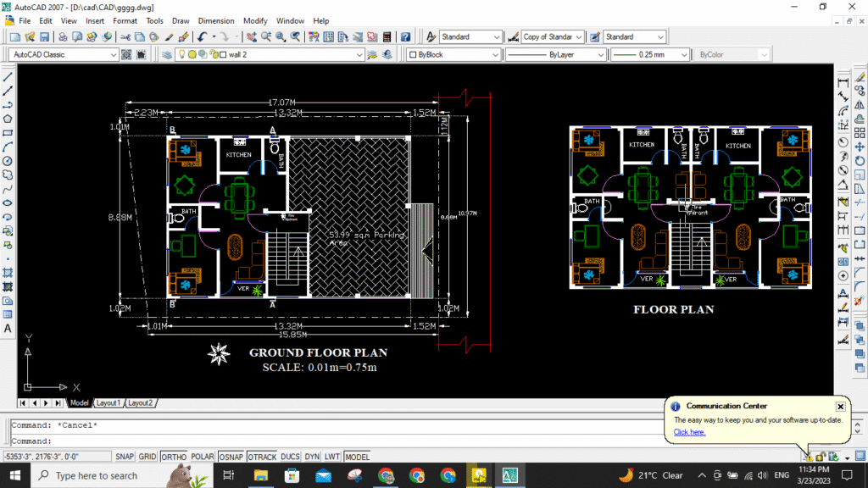The width and height of the screenshot is (868, 488).
Task: Click the Cut scissors icon
Action: (x=125, y=37)
